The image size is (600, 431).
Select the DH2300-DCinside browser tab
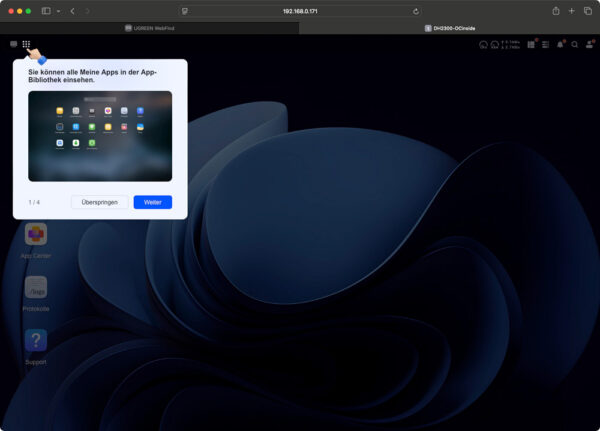pyautogui.click(x=449, y=28)
